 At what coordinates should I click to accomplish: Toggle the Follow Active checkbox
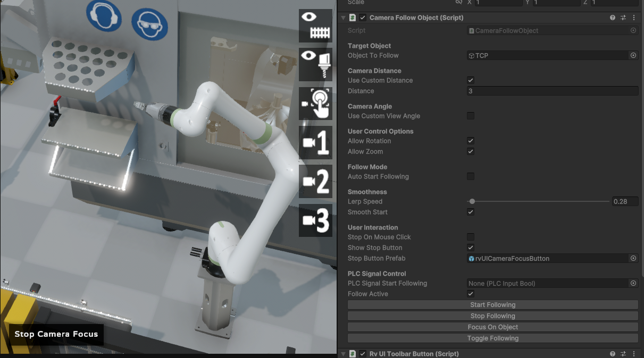(x=471, y=294)
